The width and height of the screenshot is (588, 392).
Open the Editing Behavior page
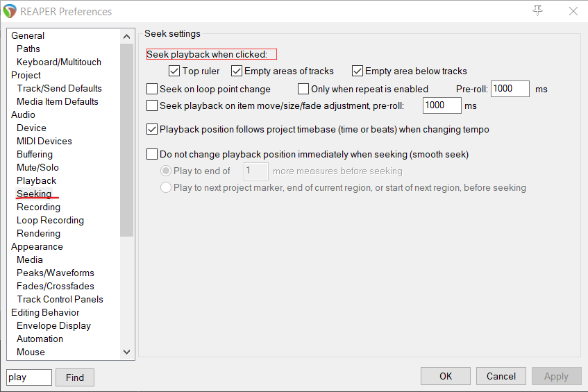point(45,312)
